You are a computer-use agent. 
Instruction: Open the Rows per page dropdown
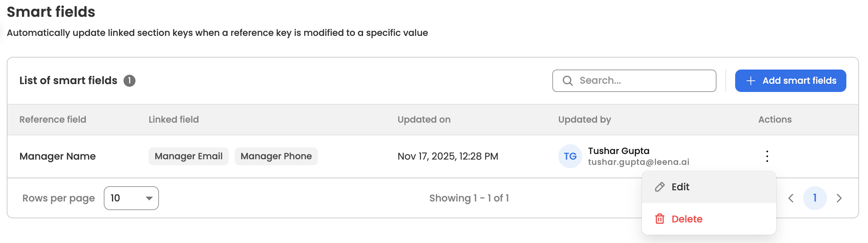pyautogui.click(x=131, y=198)
